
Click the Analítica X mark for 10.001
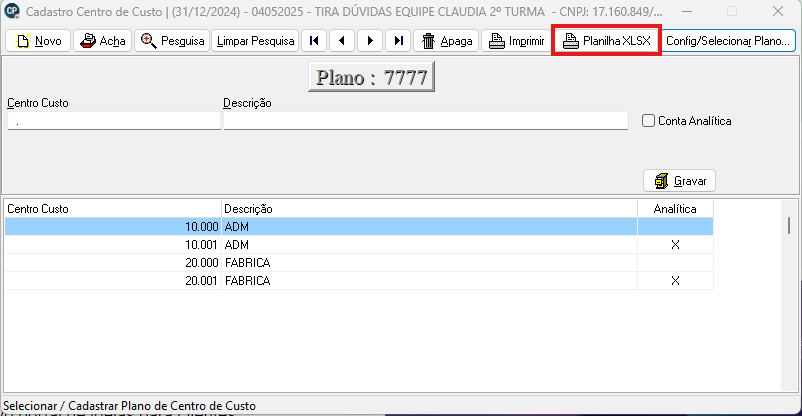click(x=675, y=245)
